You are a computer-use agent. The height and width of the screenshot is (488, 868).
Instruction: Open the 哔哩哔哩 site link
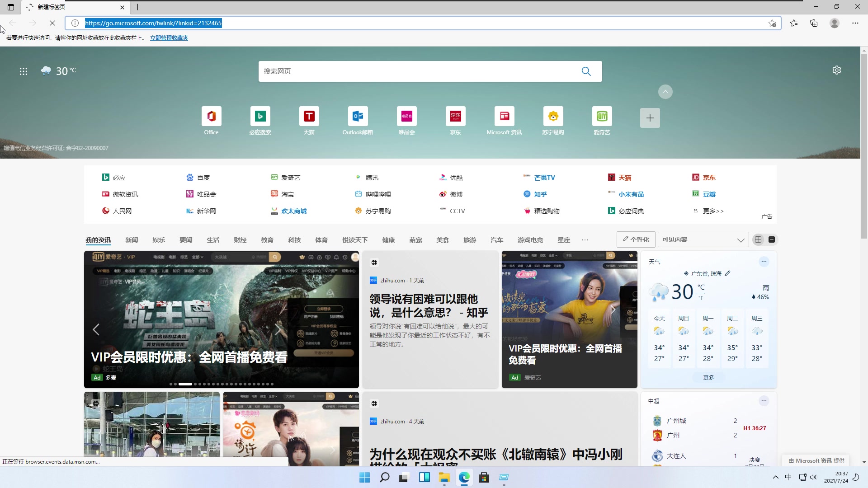[x=373, y=194]
